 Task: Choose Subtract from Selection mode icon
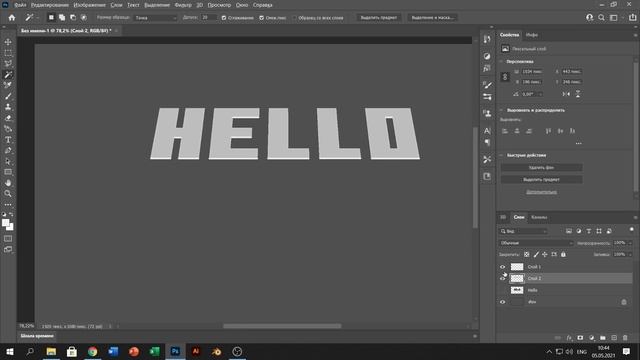click(73, 18)
